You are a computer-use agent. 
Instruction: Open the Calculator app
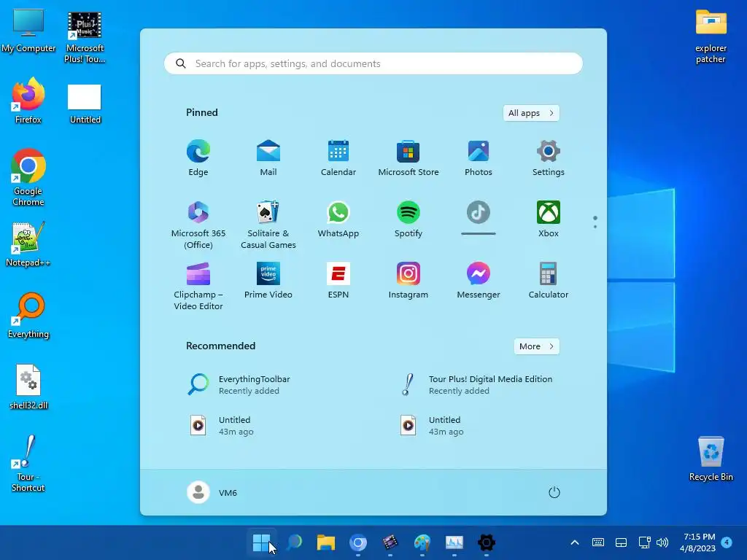(549, 281)
